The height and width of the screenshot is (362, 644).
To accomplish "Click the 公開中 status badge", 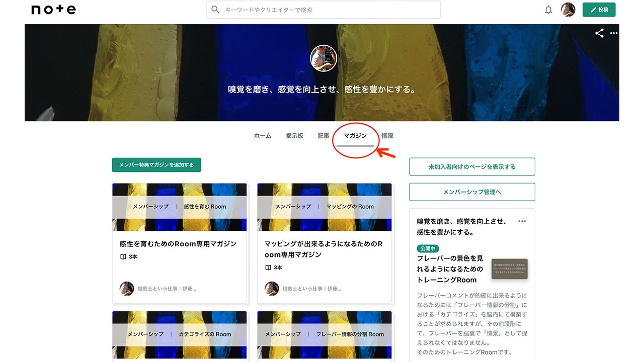I will click(428, 248).
